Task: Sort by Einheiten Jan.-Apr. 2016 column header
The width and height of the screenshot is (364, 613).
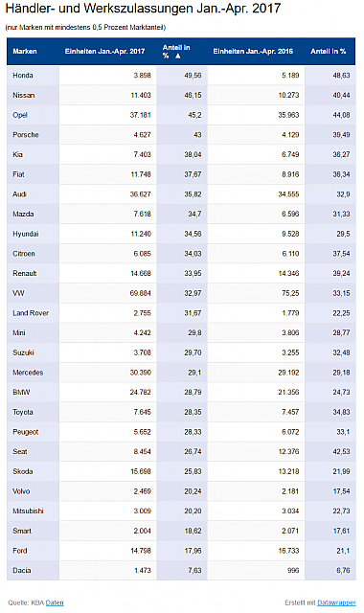Action: (253, 51)
